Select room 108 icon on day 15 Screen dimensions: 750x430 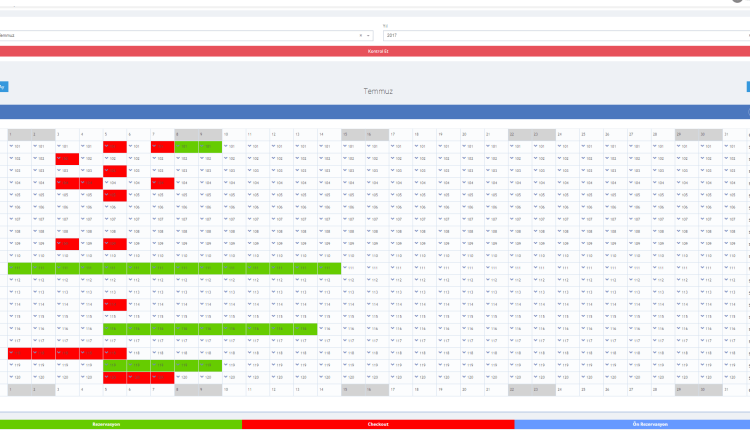coord(346,231)
